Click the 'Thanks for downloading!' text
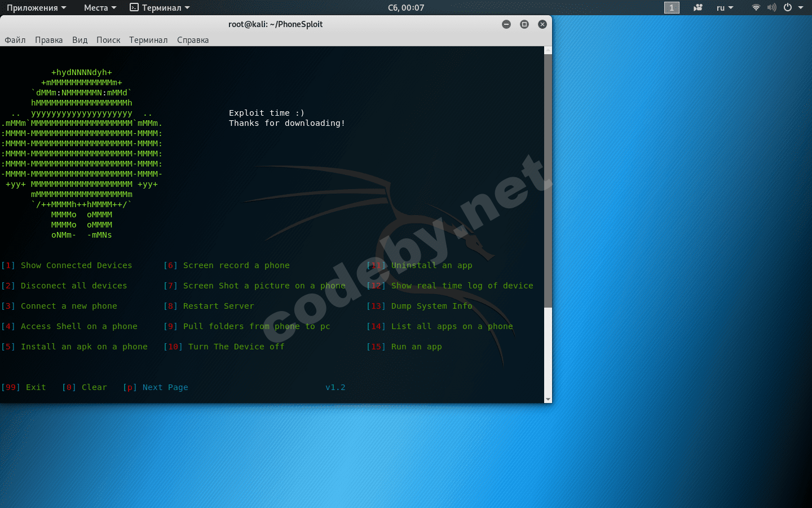This screenshot has height=508, width=812. point(287,123)
